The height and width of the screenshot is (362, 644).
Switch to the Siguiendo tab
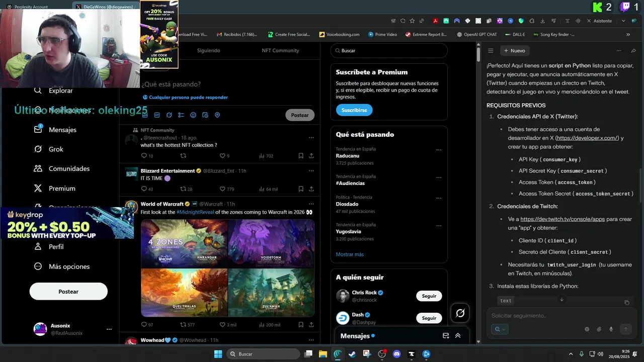point(208,51)
